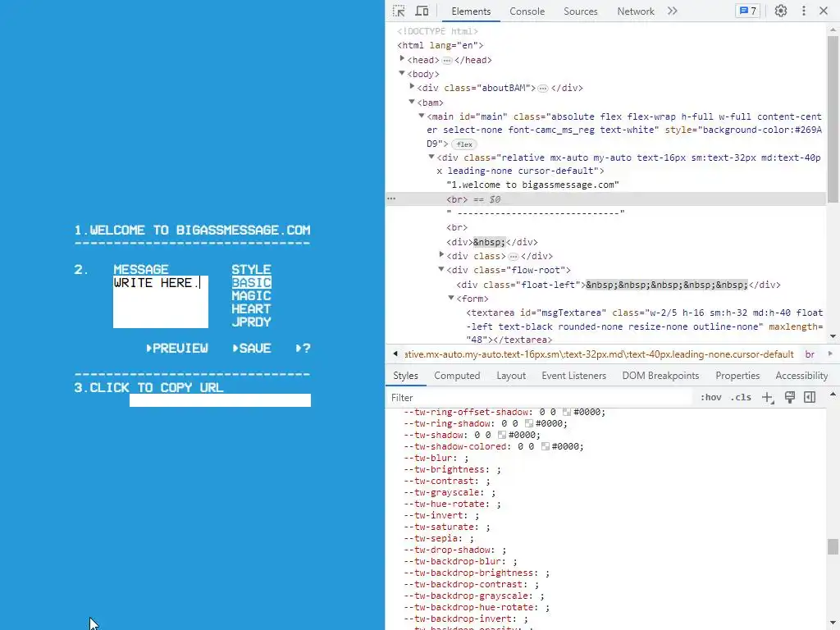
Task: Open the DevTools settings gear
Action: (x=781, y=11)
